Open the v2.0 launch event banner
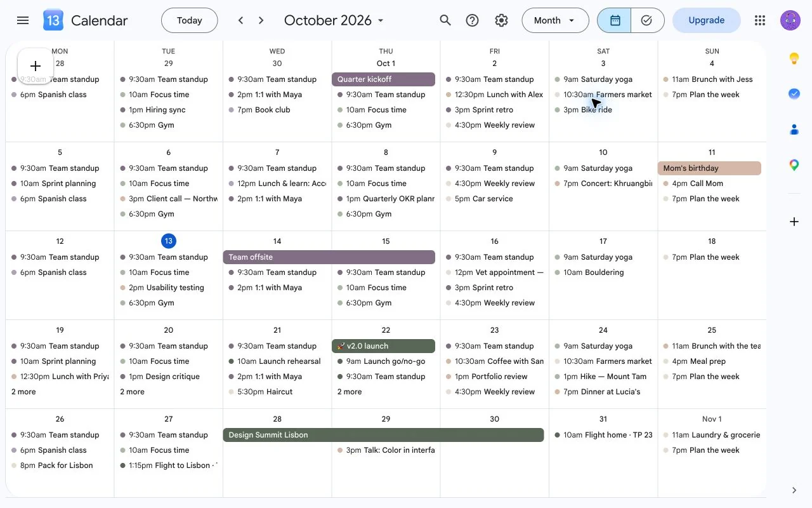The width and height of the screenshot is (812, 508). pos(383,346)
